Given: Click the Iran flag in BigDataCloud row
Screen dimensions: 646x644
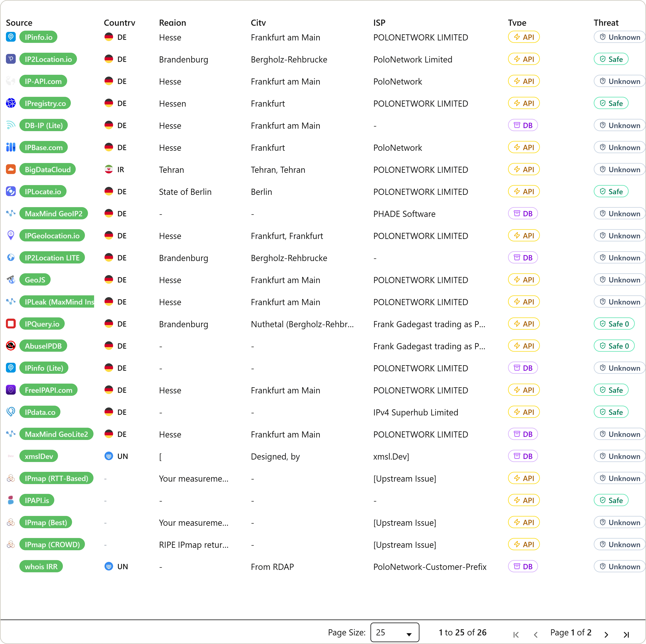Looking at the screenshot, I should (x=109, y=169).
